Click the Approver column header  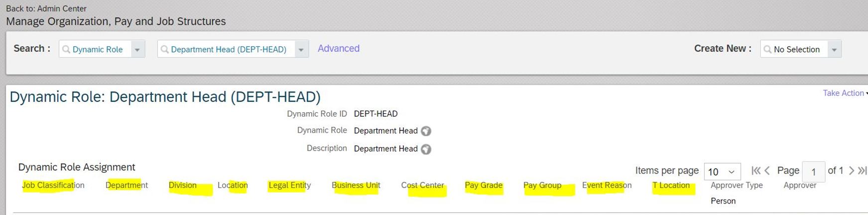coord(800,185)
